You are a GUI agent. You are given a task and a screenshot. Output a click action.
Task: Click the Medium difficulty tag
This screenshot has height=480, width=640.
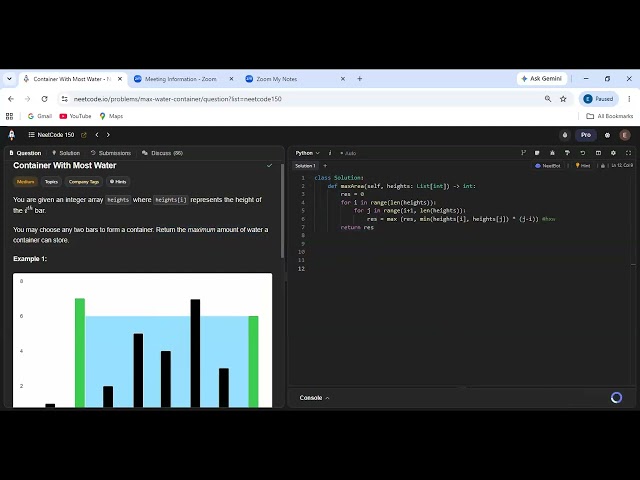(x=25, y=182)
